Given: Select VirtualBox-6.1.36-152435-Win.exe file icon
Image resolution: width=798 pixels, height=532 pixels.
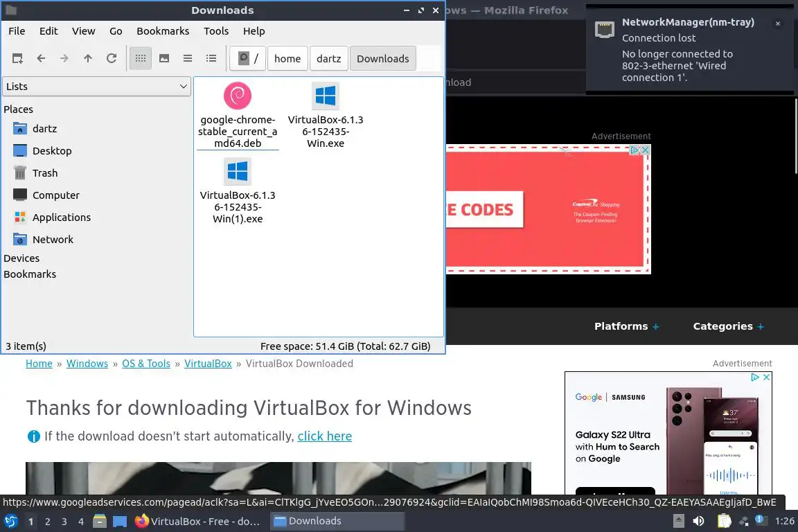Looking at the screenshot, I should (325, 96).
